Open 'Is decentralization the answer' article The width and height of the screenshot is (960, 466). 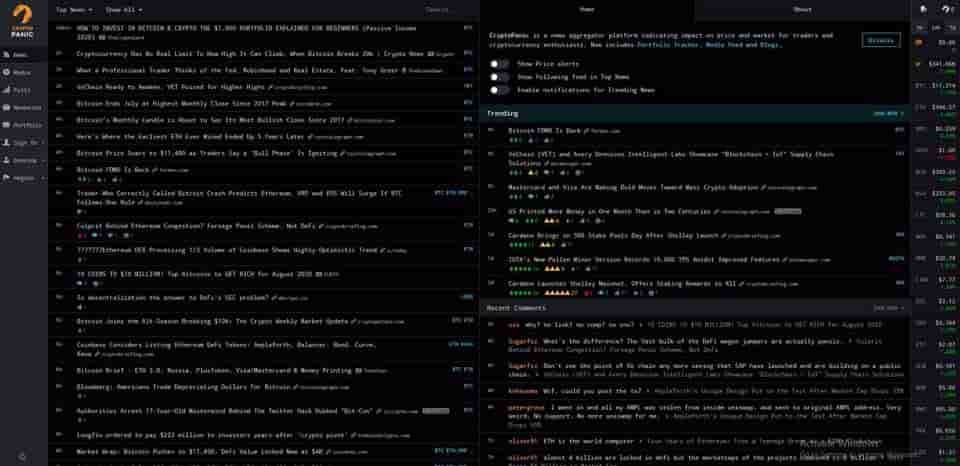click(x=173, y=298)
